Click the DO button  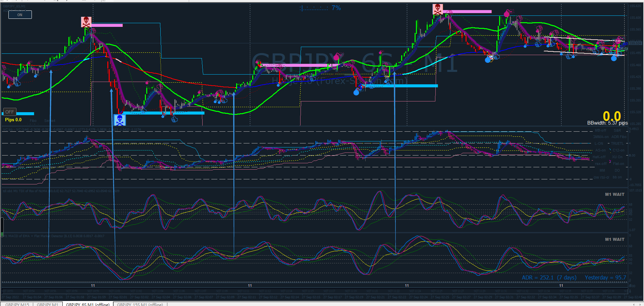[617, 170]
